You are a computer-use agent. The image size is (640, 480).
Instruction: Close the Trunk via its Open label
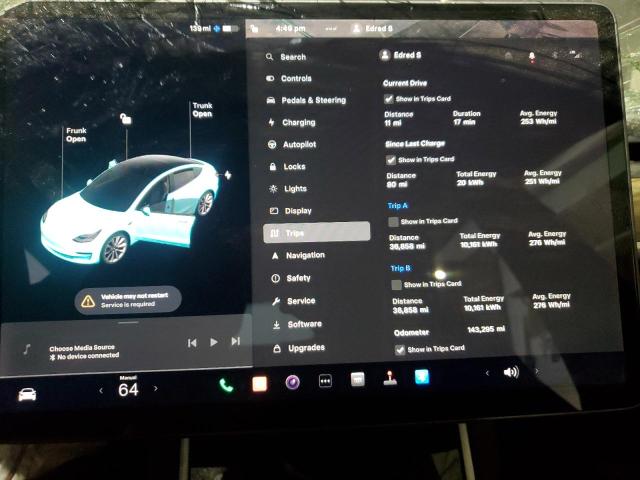tap(202, 110)
